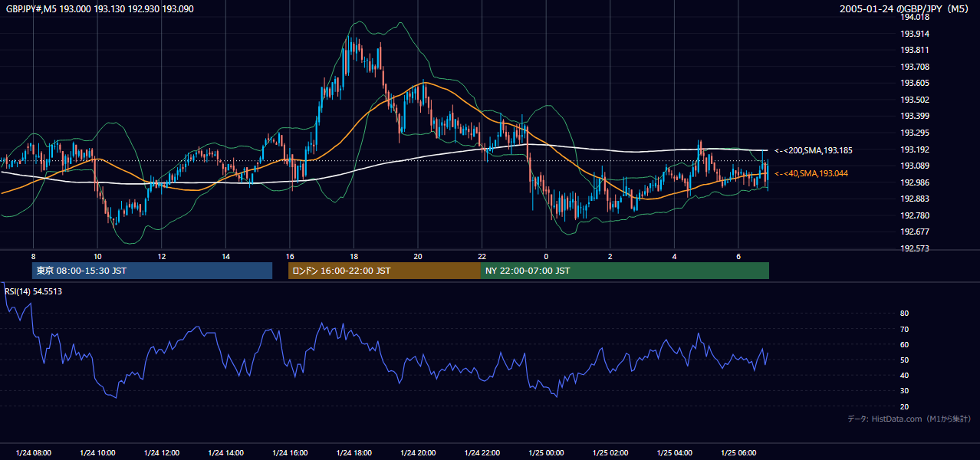Click RSI axis level 40
The height and width of the screenshot is (460, 980).
point(904,376)
